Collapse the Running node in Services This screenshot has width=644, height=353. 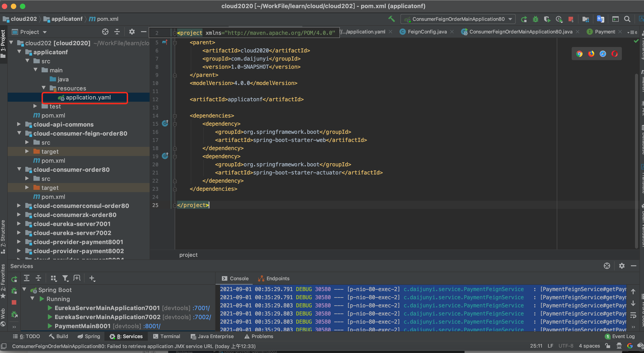coord(32,298)
